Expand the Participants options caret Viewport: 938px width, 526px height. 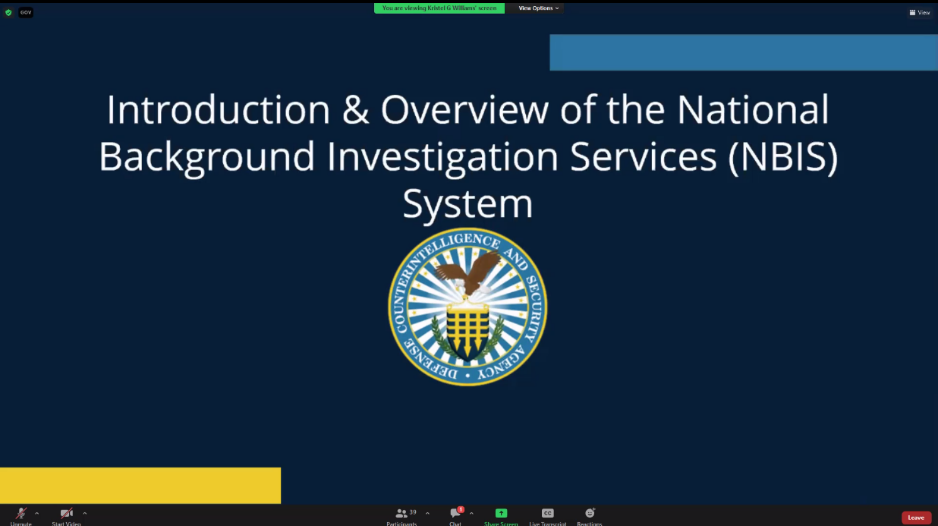click(427, 513)
